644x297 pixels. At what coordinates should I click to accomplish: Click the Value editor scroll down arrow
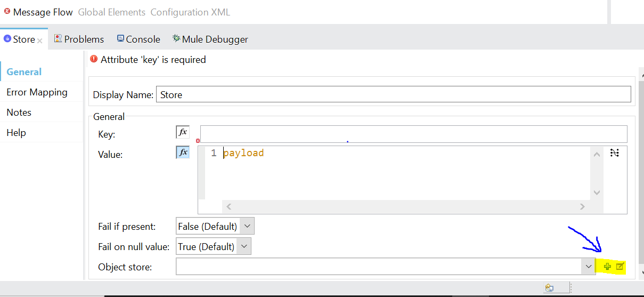tap(597, 192)
